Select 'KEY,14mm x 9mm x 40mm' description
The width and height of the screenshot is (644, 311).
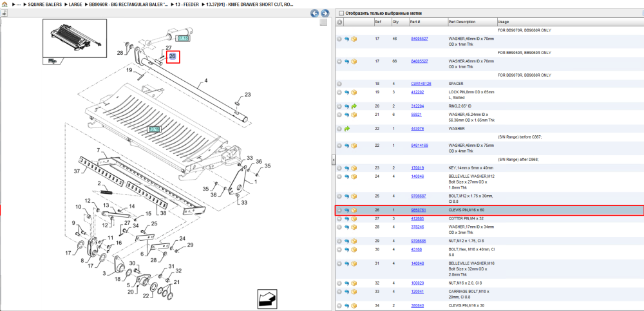click(x=471, y=168)
